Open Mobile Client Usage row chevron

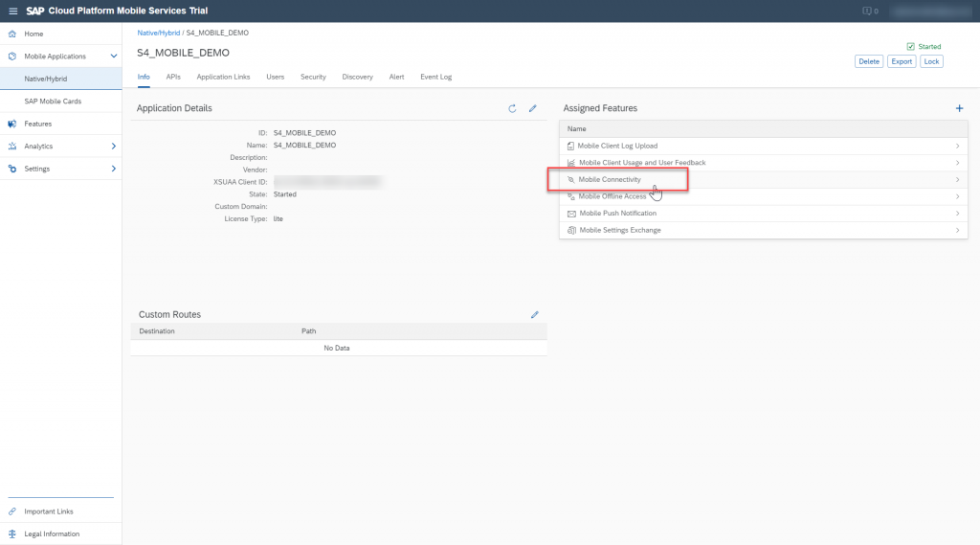tap(957, 163)
